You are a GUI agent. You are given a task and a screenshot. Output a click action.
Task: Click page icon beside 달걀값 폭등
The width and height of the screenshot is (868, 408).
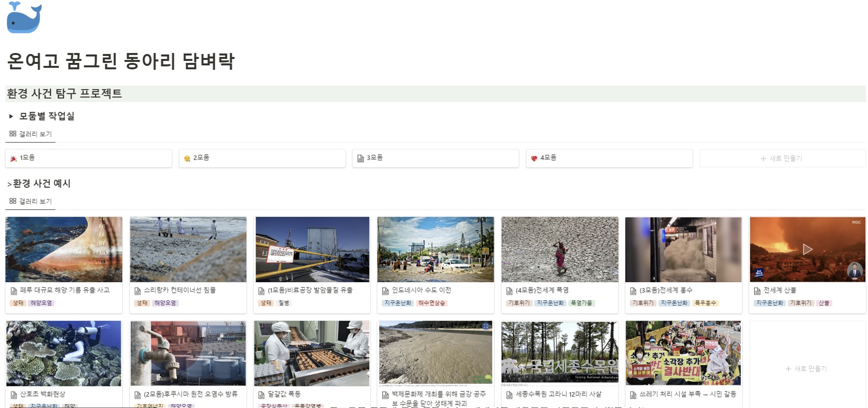tap(262, 395)
